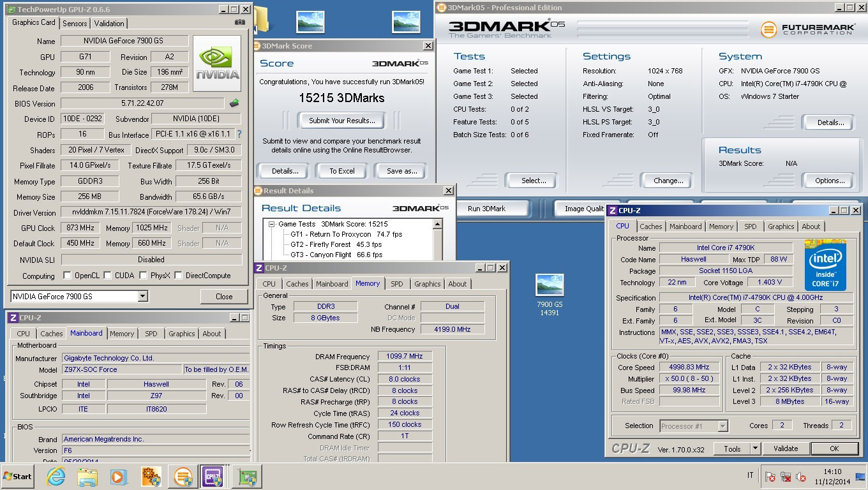Switch to the Sensors tab in GPU-Z
This screenshot has height=490, width=868.
[x=75, y=23]
